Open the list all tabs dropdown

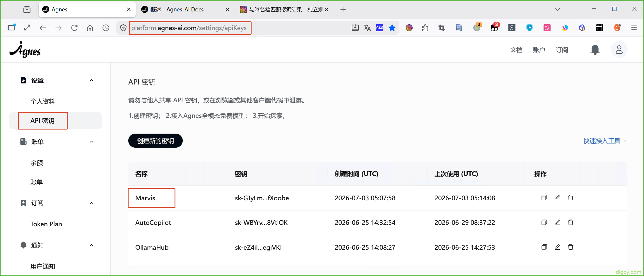(558, 9)
